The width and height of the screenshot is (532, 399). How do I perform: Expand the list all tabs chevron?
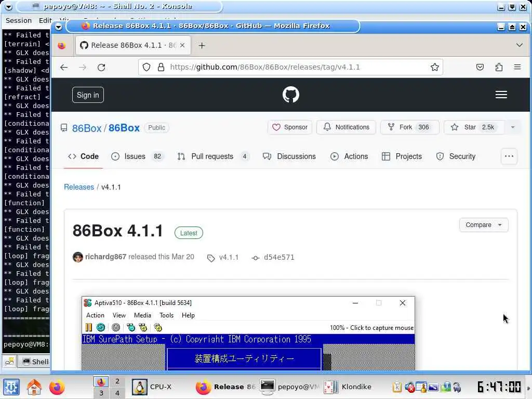coord(519,45)
